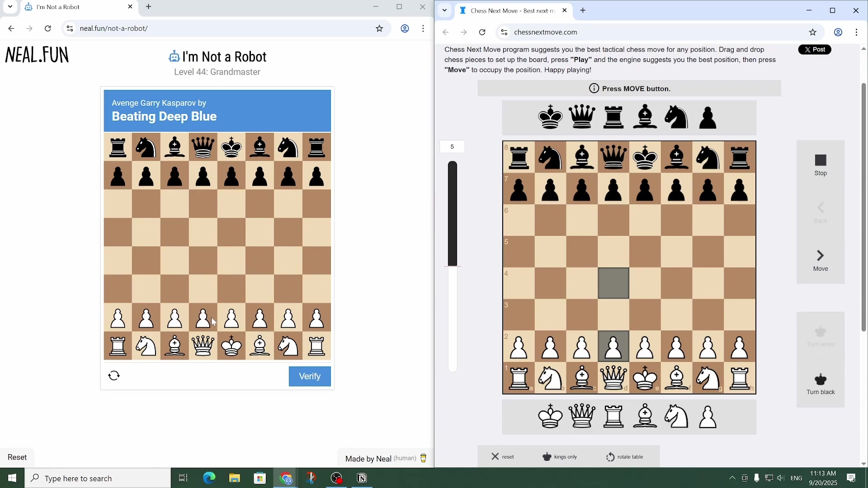Click highlighted d4 square on chessnextmove board

click(x=613, y=283)
